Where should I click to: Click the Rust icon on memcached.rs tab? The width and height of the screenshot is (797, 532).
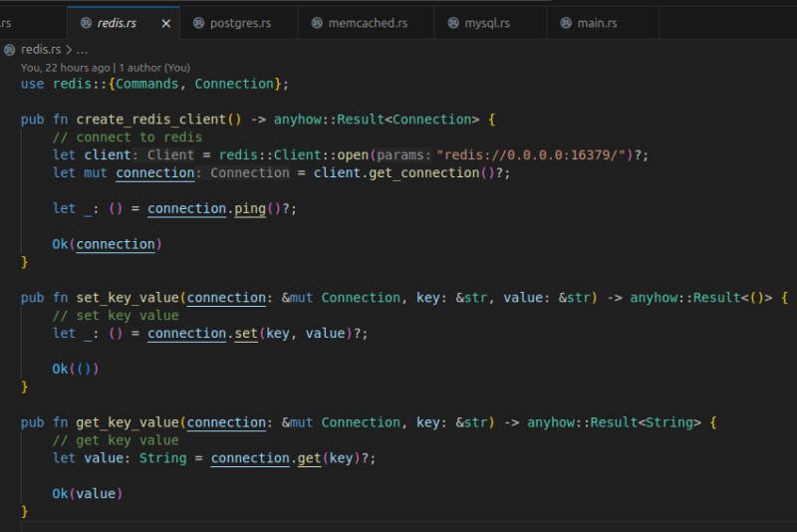[x=317, y=22]
